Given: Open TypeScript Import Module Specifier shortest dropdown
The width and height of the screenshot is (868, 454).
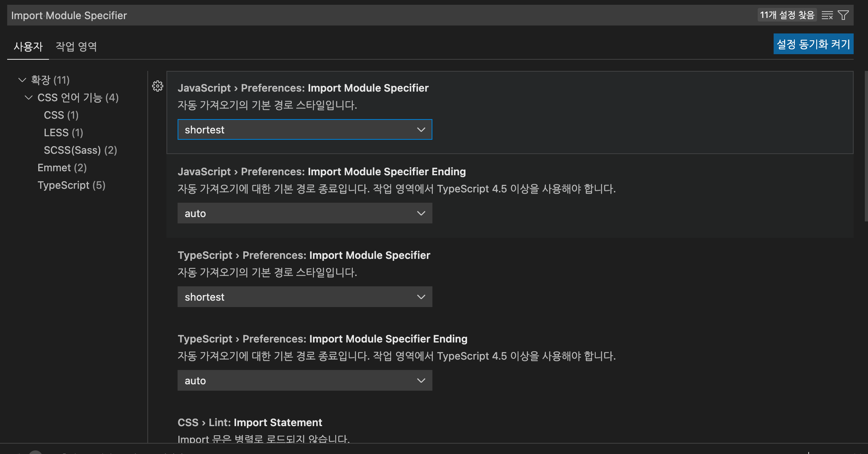Looking at the screenshot, I should tap(305, 297).
